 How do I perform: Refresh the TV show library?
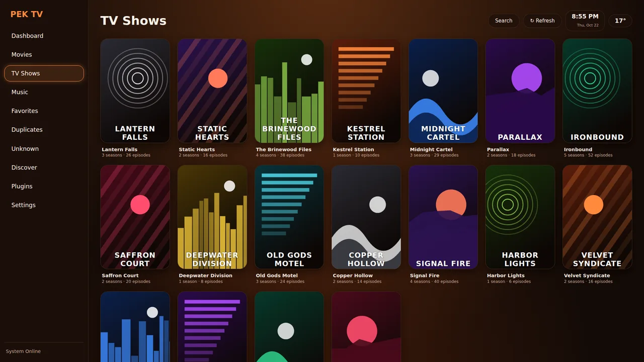click(542, 21)
